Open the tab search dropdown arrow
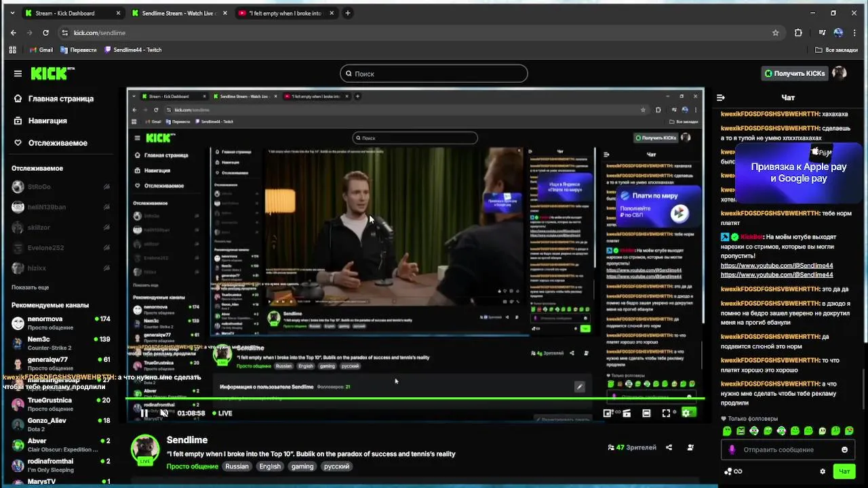The image size is (868, 488). tap(12, 13)
